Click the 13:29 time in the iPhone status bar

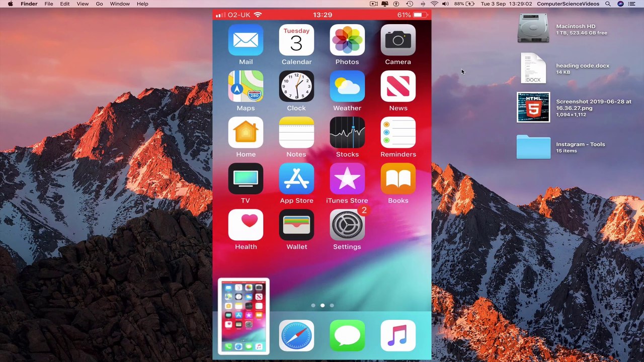coord(323,15)
